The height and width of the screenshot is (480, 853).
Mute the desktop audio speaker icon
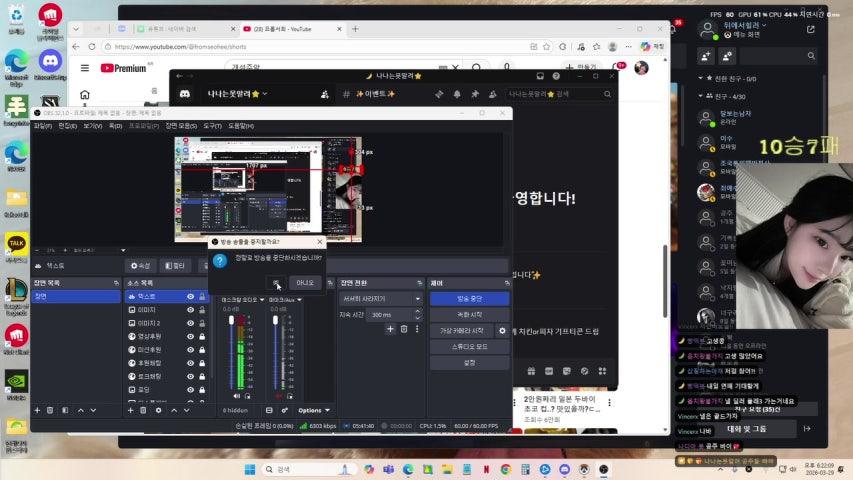click(237, 396)
